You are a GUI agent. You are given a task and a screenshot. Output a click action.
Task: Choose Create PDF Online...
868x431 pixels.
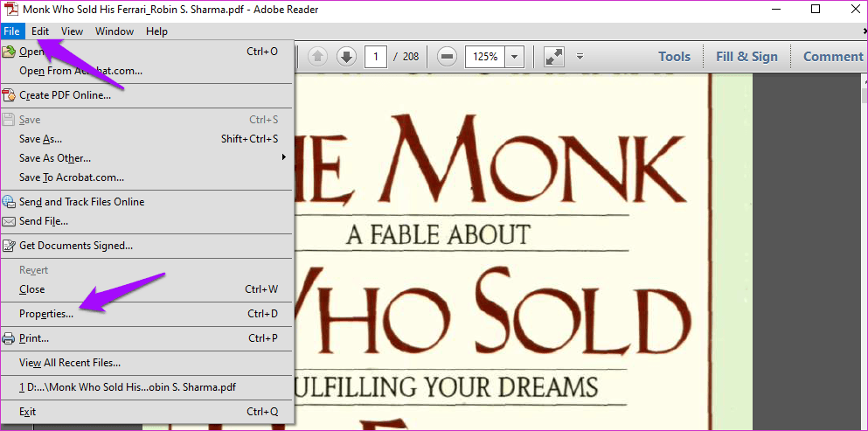[147, 95]
